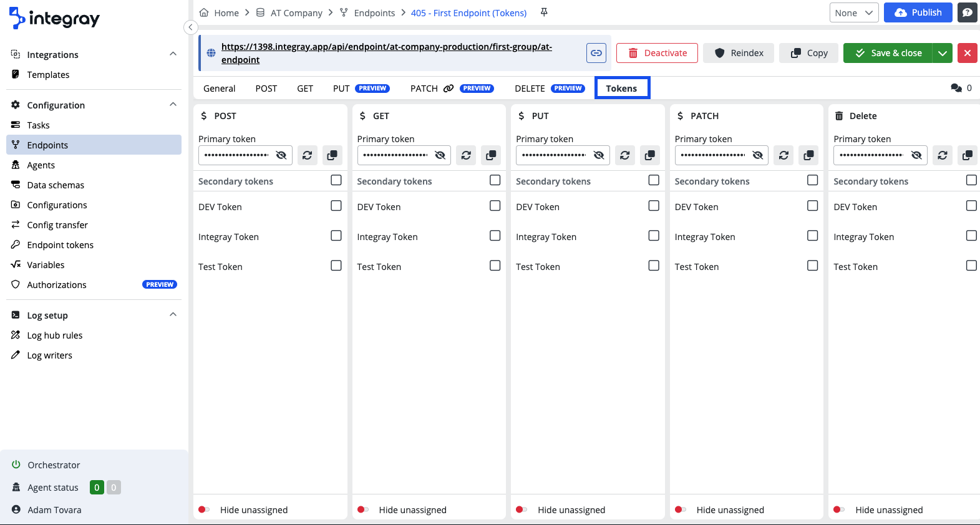
Task: Reveal the PUT primary token value
Action: pos(599,155)
